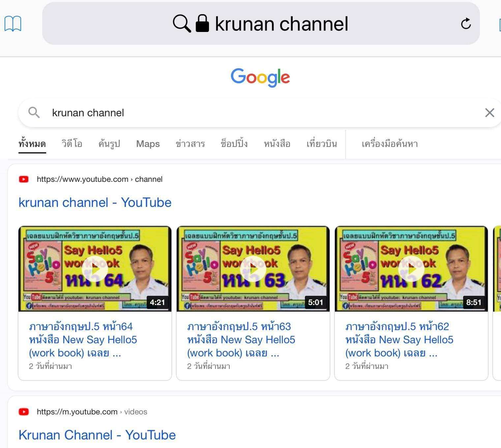Click the YouTube favicon of first result

[x=24, y=179]
